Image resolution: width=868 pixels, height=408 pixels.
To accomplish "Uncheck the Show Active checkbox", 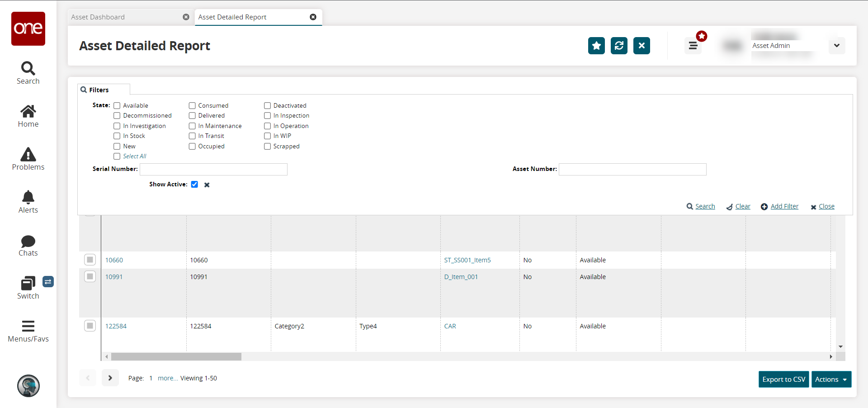I will click(194, 185).
